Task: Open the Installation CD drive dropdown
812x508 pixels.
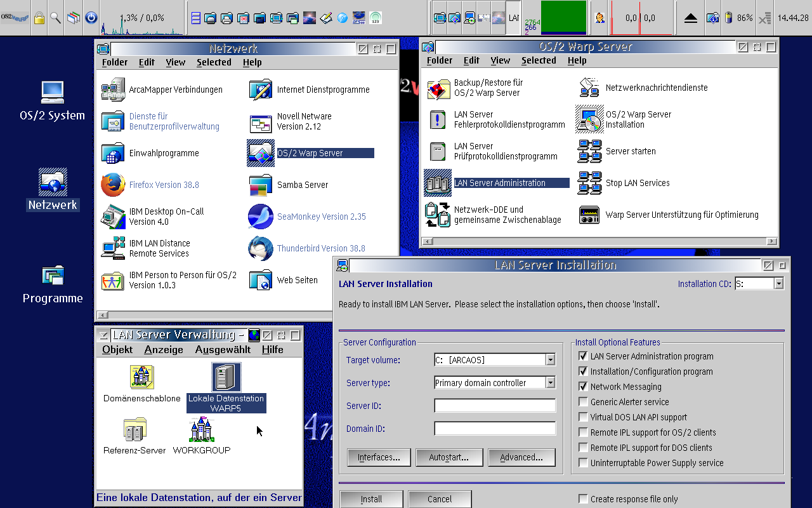Action: 778,284
